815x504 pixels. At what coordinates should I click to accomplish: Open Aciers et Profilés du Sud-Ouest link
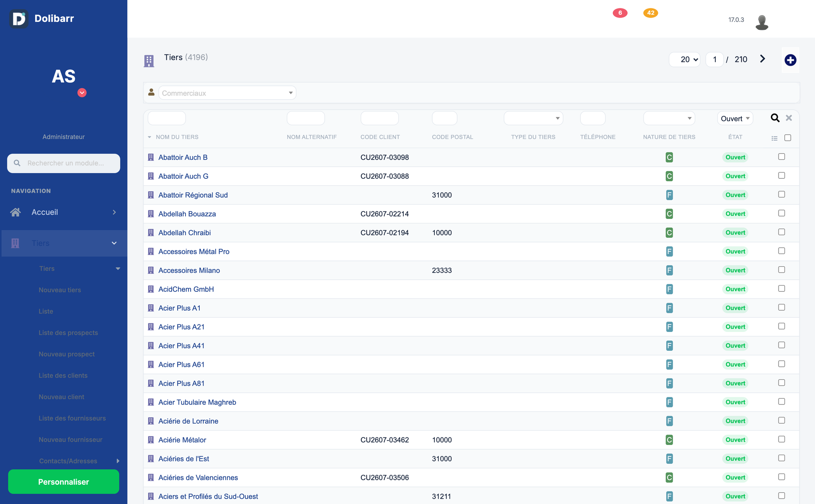click(x=208, y=496)
